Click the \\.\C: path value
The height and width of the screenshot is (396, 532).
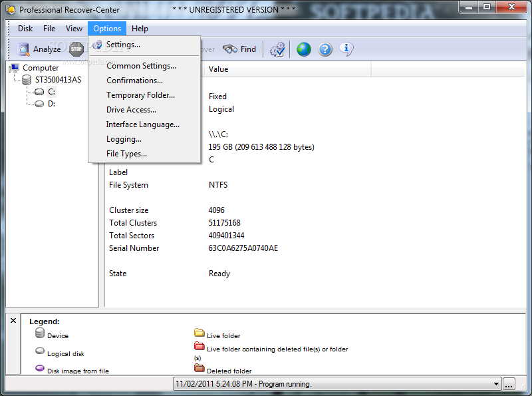[x=218, y=134]
